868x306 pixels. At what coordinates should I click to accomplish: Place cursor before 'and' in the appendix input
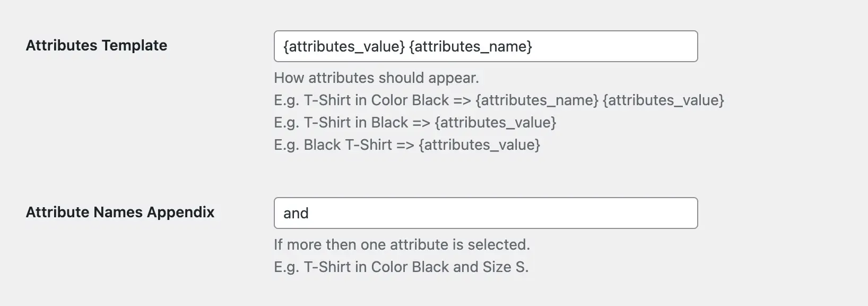(x=283, y=212)
